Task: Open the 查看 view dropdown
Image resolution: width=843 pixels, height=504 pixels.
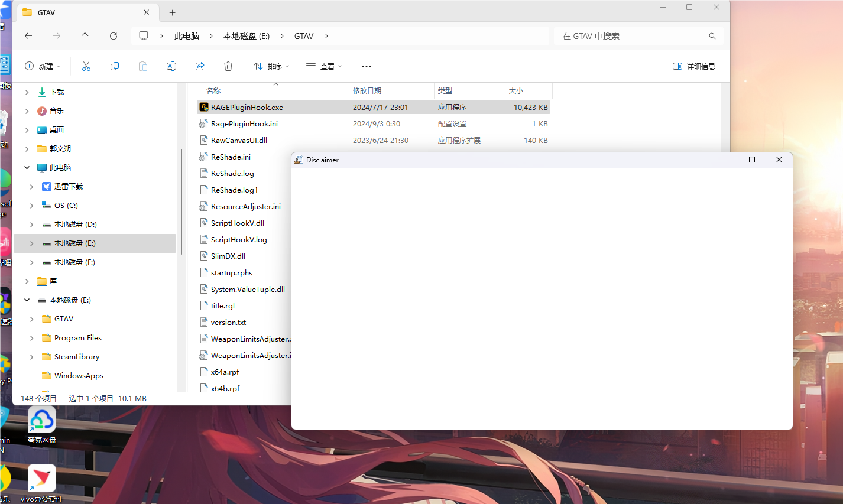Action: [x=324, y=66]
